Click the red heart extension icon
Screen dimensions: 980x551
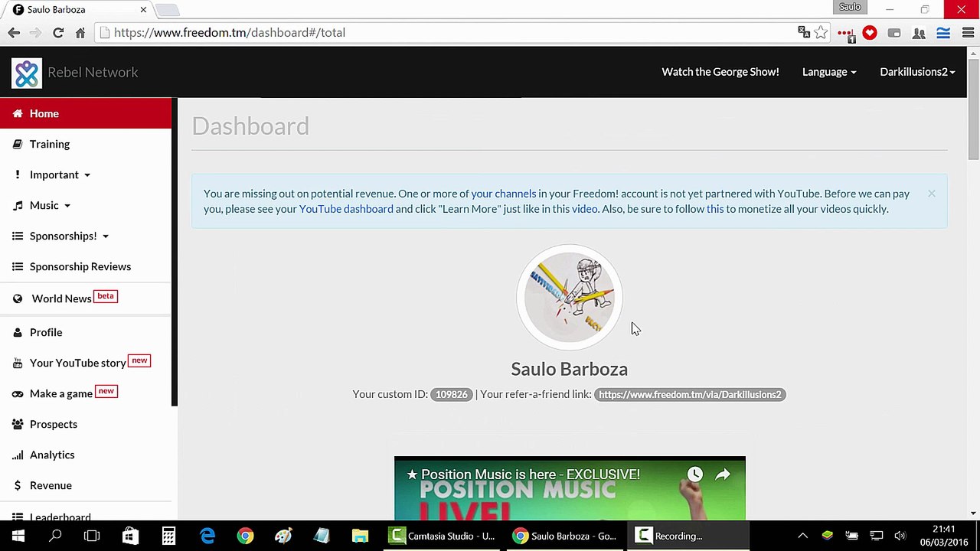870,33
